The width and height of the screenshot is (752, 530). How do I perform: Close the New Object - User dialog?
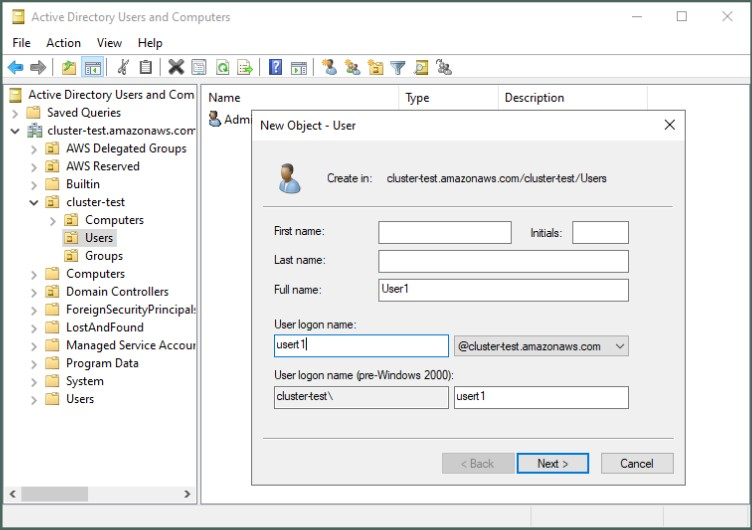pos(670,125)
